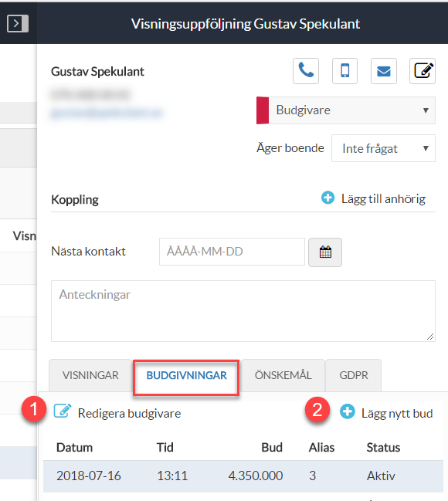
Task: Click the Status column header
Action: click(383, 447)
